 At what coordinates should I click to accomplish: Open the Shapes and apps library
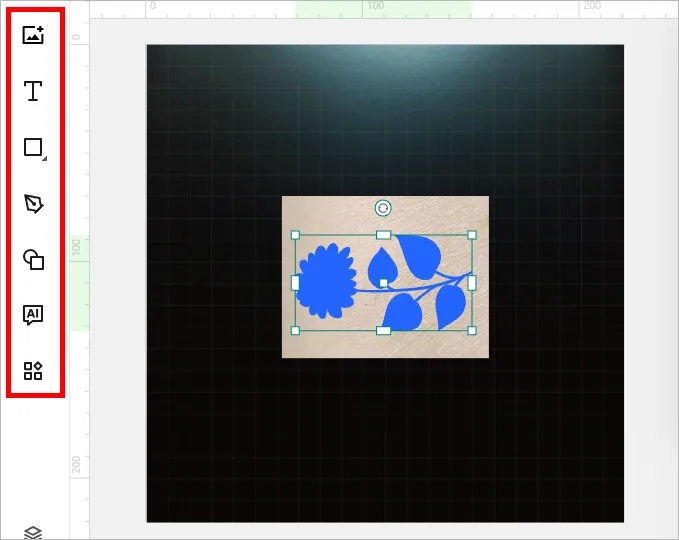[33, 371]
